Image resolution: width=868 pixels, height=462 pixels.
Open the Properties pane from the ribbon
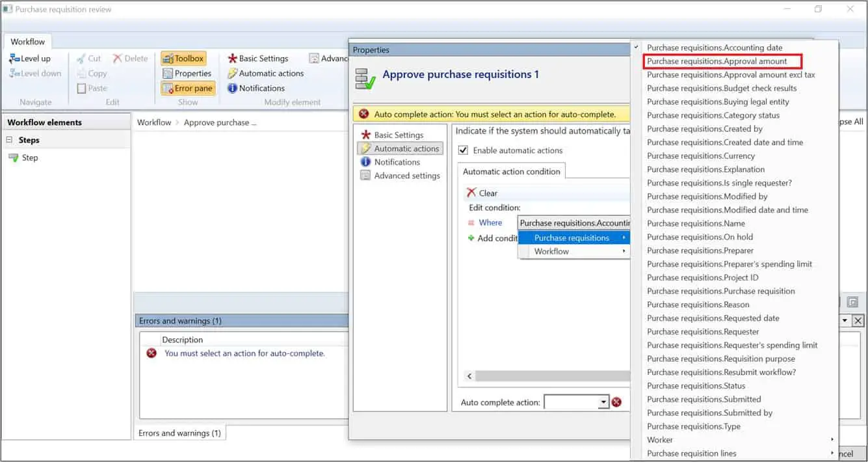click(x=187, y=73)
